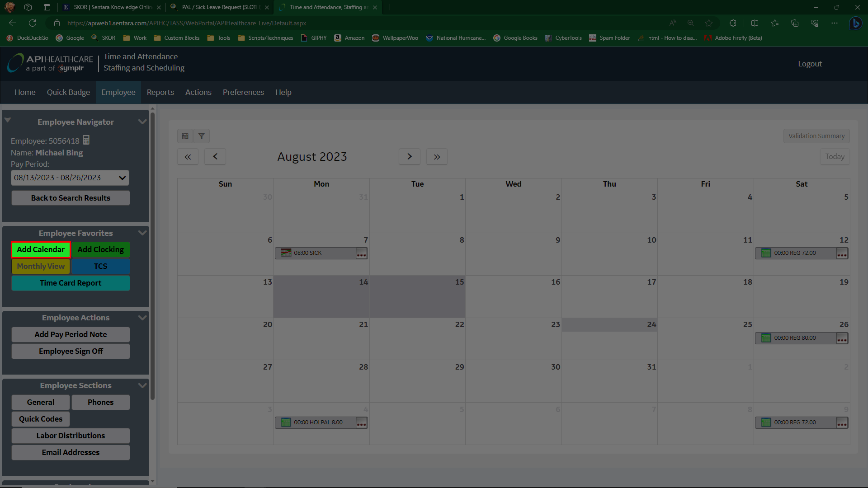868x488 pixels.
Task: Open the GIPHY bookmark
Action: tap(314, 38)
